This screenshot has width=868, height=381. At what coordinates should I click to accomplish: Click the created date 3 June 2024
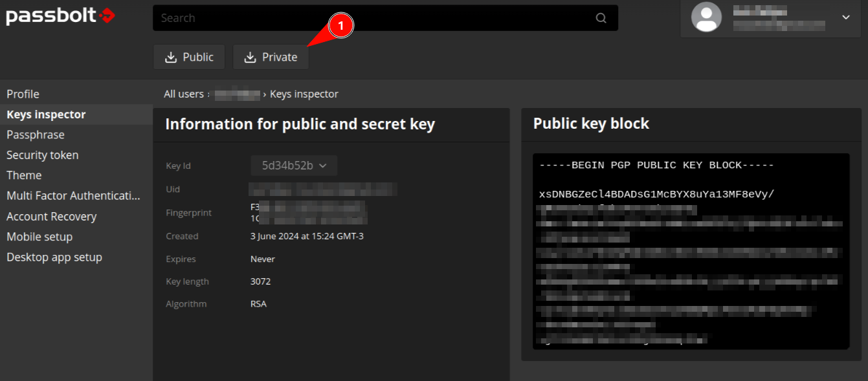(x=307, y=236)
